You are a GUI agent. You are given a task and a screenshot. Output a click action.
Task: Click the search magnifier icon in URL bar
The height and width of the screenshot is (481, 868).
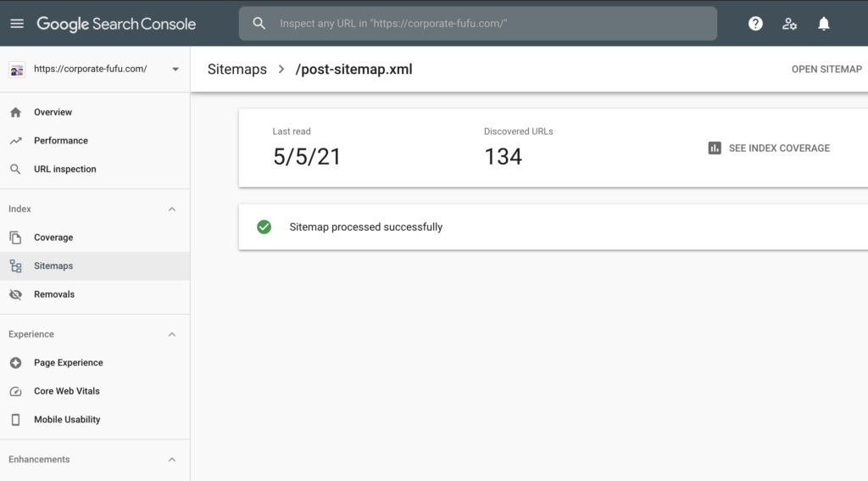(x=259, y=23)
